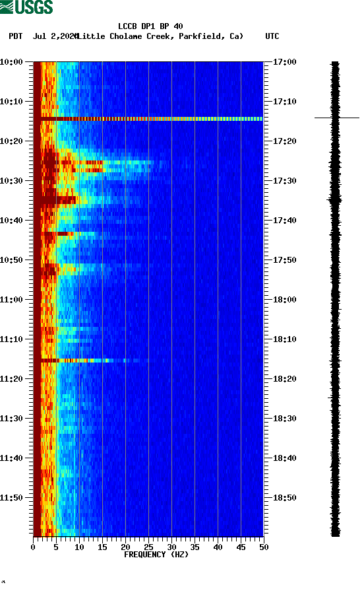
Task: Click the 17:00 UTC time label
Action: [284, 61]
